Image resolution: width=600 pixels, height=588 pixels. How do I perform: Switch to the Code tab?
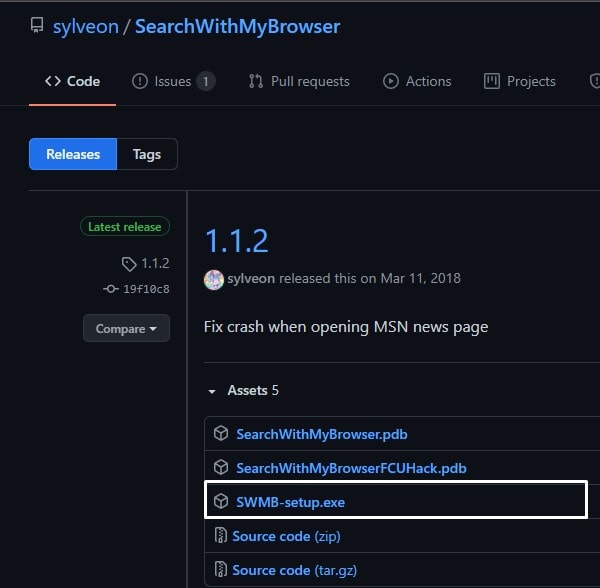(x=72, y=81)
